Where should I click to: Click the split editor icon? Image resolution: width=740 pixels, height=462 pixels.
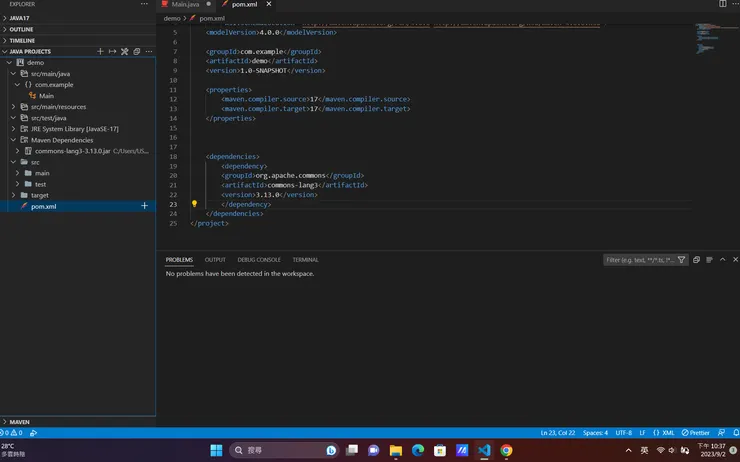click(723, 4)
